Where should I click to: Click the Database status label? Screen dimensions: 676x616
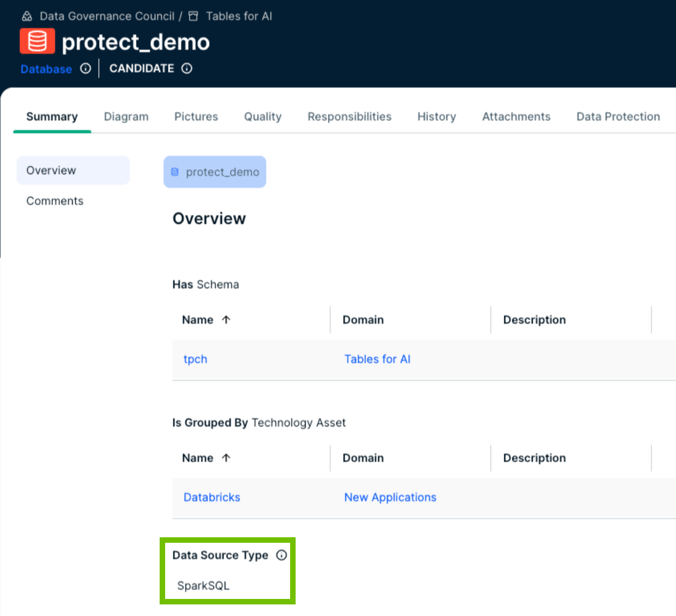tap(46, 69)
